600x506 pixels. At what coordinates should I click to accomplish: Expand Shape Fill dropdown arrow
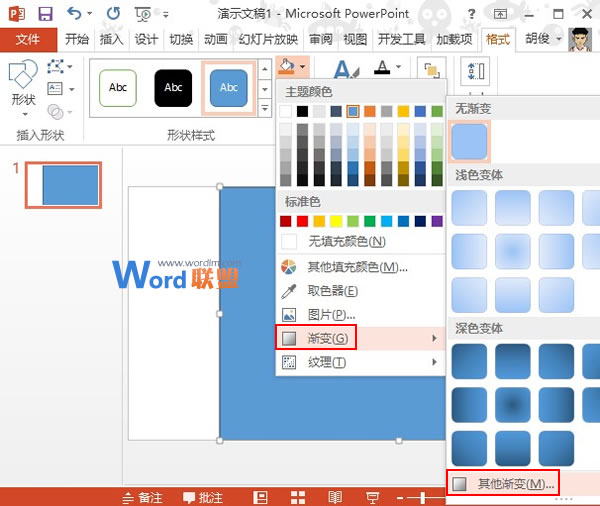click(x=302, y=67)
